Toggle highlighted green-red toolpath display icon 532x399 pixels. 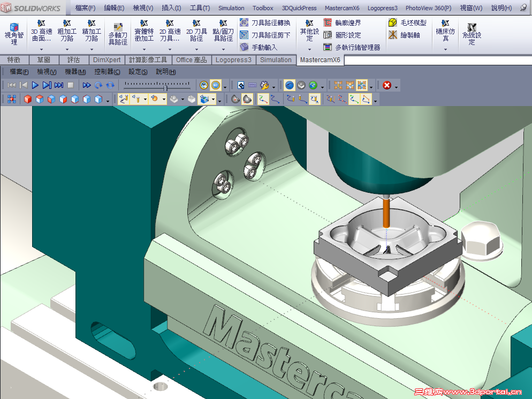click(263, 99)
